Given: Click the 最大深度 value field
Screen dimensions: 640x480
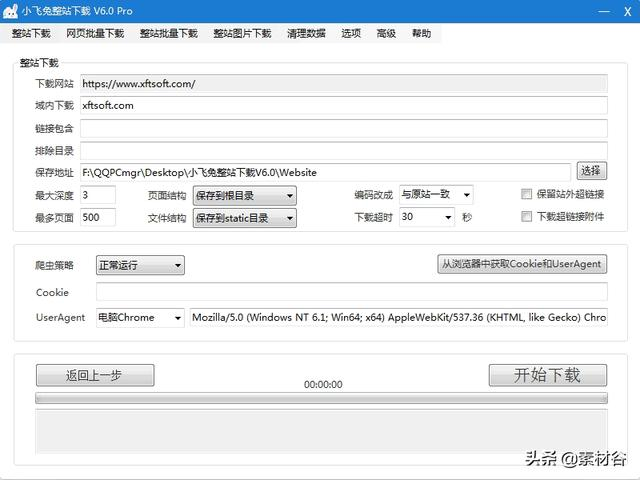Looking at the screenshot, I should pos(98,195).
